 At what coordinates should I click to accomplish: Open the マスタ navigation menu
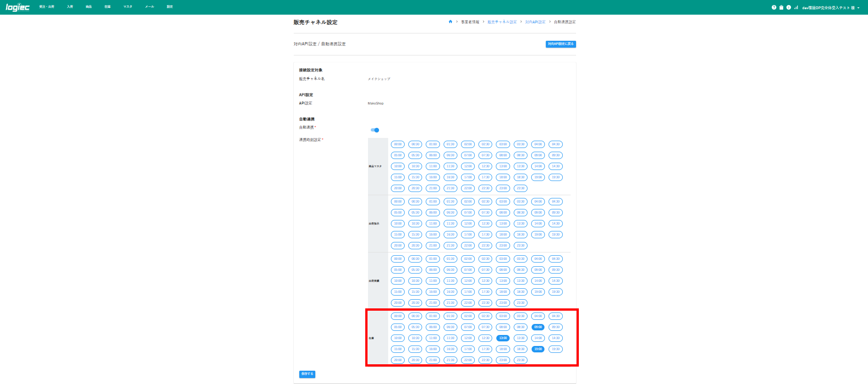point(128,7)
